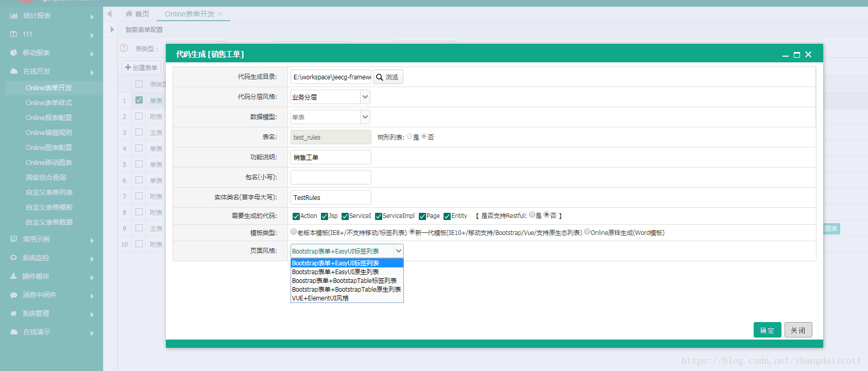Screen dimensions: 868x371
Task: Open Online移动图表 in sidebar
Action: [49, 162]
